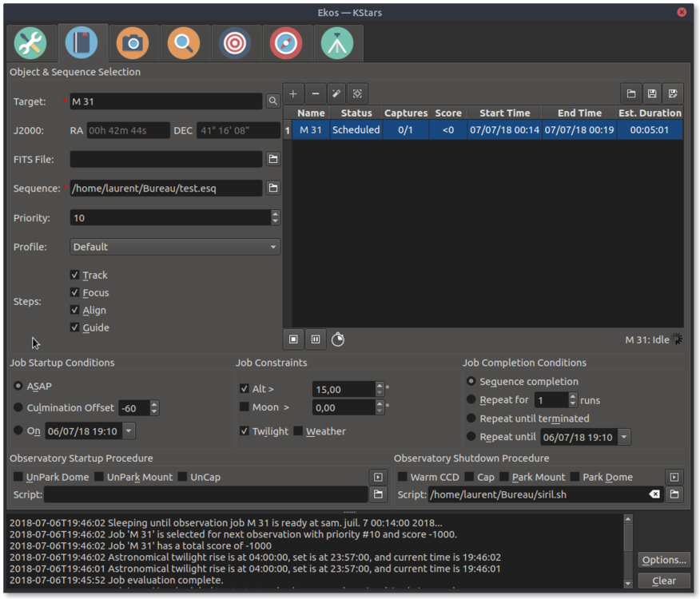Open the Ekos setup module (wrench icon)
This screenshot has height=599, width=700.
[31, 43]
